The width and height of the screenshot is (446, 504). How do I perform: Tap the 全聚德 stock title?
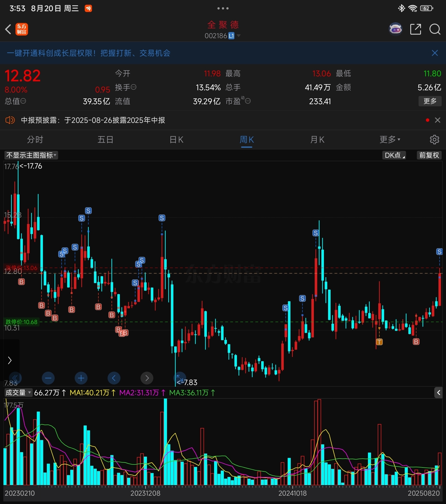point(223,25)
